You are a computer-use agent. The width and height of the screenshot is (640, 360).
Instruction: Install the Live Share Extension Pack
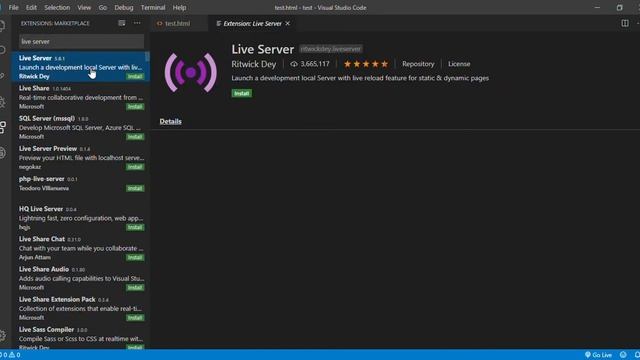coord(135,318)
